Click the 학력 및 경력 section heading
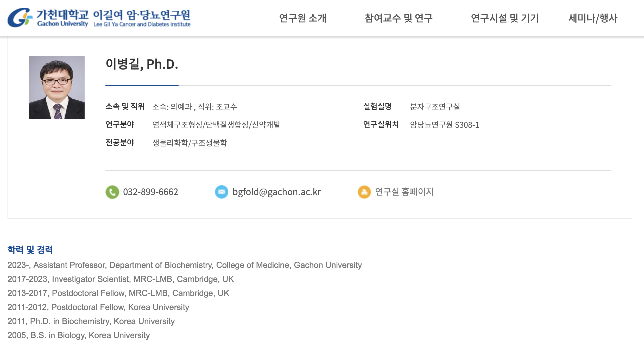The image size is (644, 348). 30,250
